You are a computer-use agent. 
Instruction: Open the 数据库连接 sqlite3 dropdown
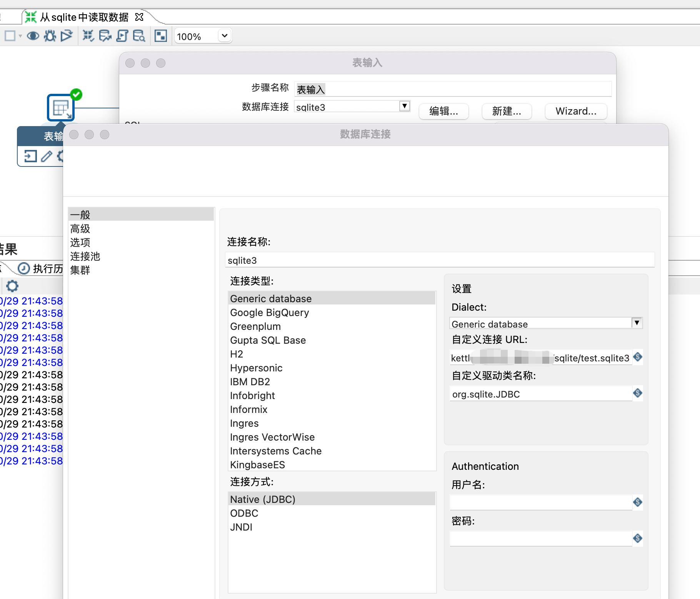coord(404,106)
